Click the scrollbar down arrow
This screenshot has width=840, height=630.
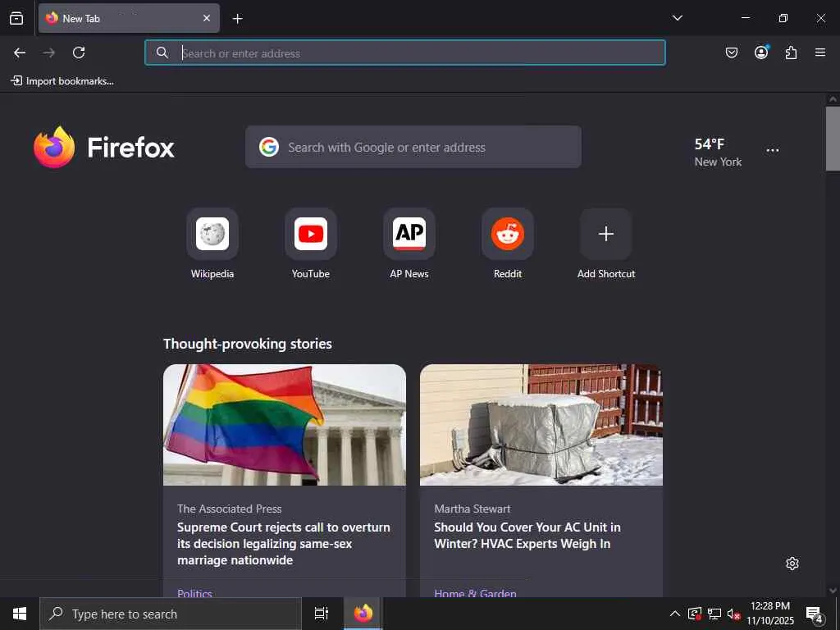pyautogui.click(x=833, y=591)
